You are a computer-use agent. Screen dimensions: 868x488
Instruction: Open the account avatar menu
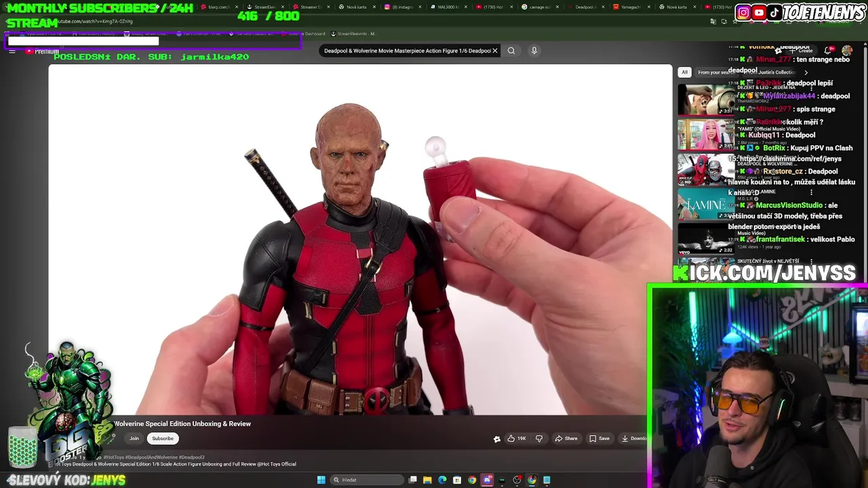[847, 51]
